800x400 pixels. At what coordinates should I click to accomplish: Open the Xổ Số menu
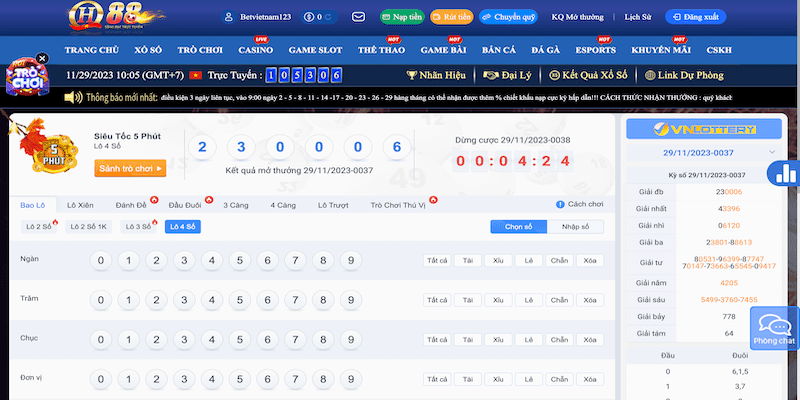pos(140,49)
